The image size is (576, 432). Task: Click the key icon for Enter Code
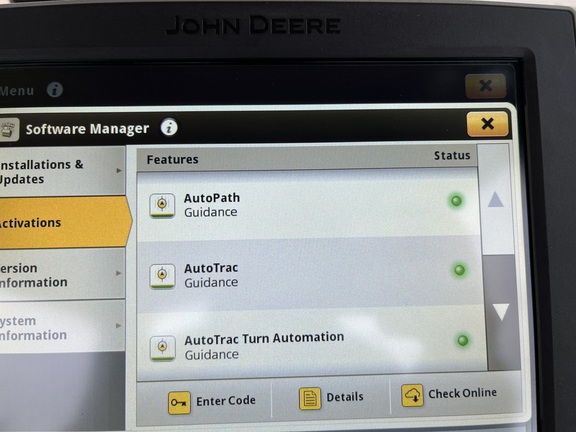[x=179, y=403]
